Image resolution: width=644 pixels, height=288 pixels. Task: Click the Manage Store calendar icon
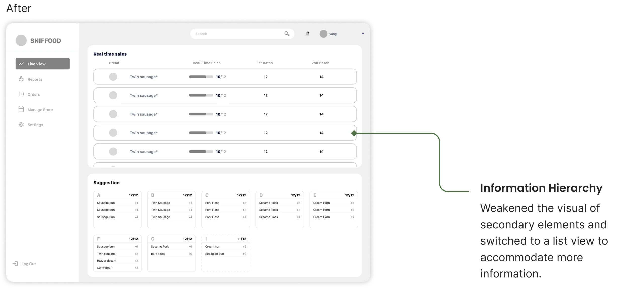coord(21,109)
